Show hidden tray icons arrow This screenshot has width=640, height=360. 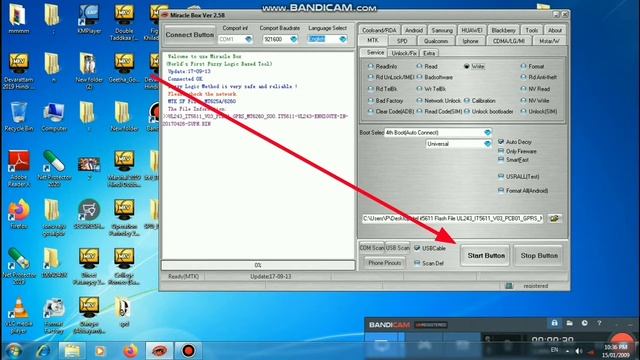coord(567,351)
